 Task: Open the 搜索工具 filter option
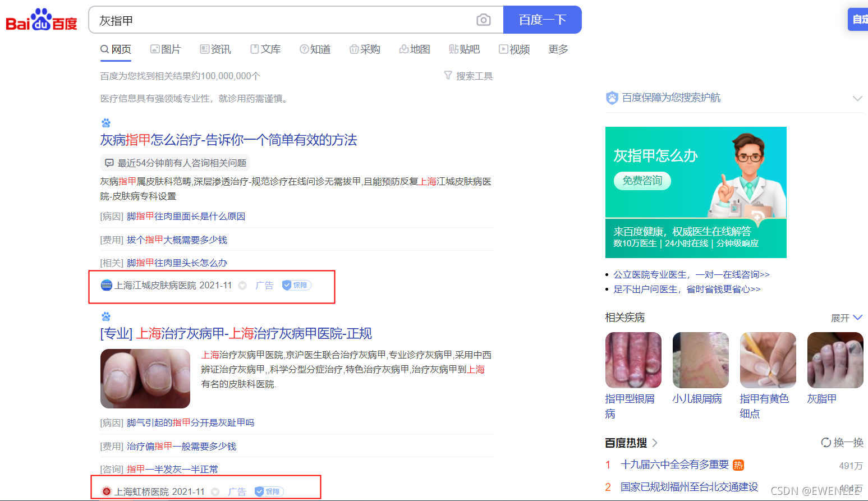(469, 76)
